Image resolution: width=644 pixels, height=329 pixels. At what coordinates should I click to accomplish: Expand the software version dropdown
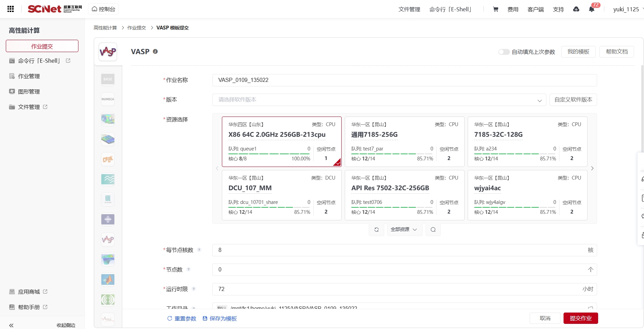pyautogui.click(x=379, y=100)
